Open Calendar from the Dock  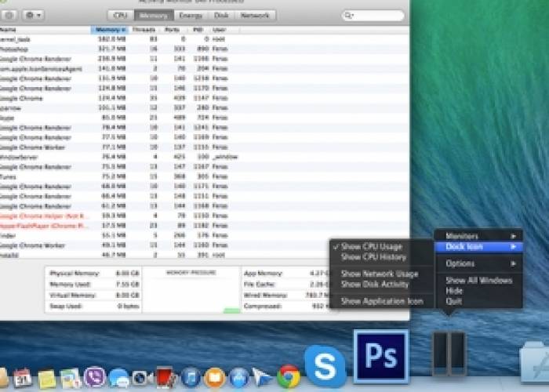tap(22, 377)
